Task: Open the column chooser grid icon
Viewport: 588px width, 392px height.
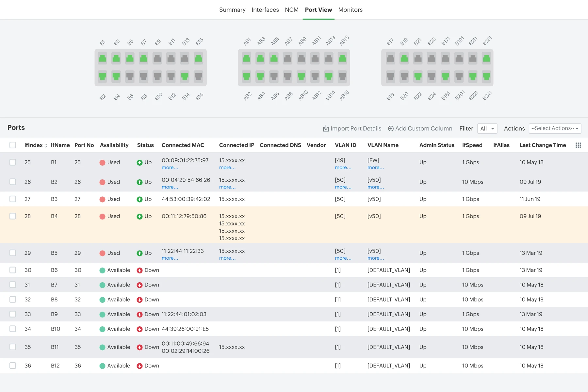Action: click(578, 145)
